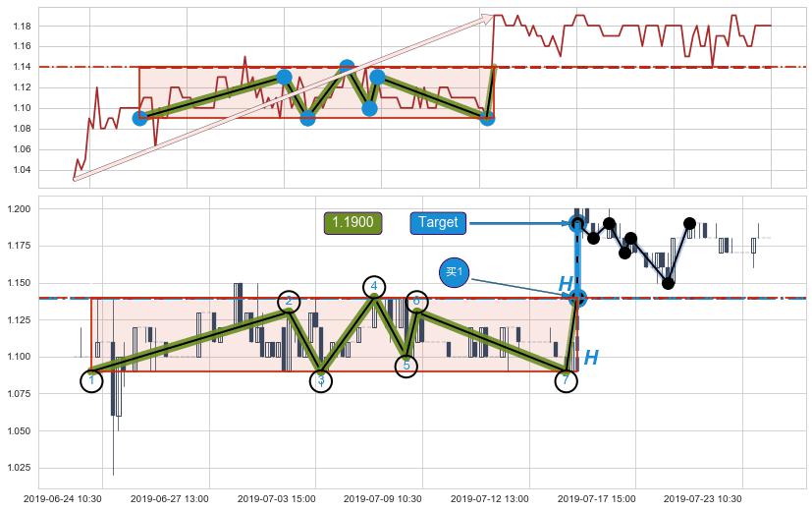
Task: Click the lower blue 'H' label beside point 7
Action: pos(591,359)
